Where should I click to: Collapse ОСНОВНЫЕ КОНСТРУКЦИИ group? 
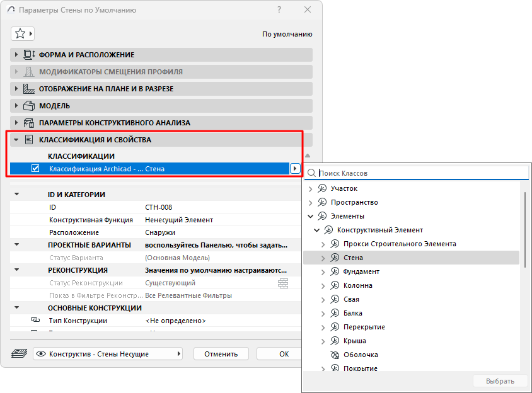click(x=16, y=307)
